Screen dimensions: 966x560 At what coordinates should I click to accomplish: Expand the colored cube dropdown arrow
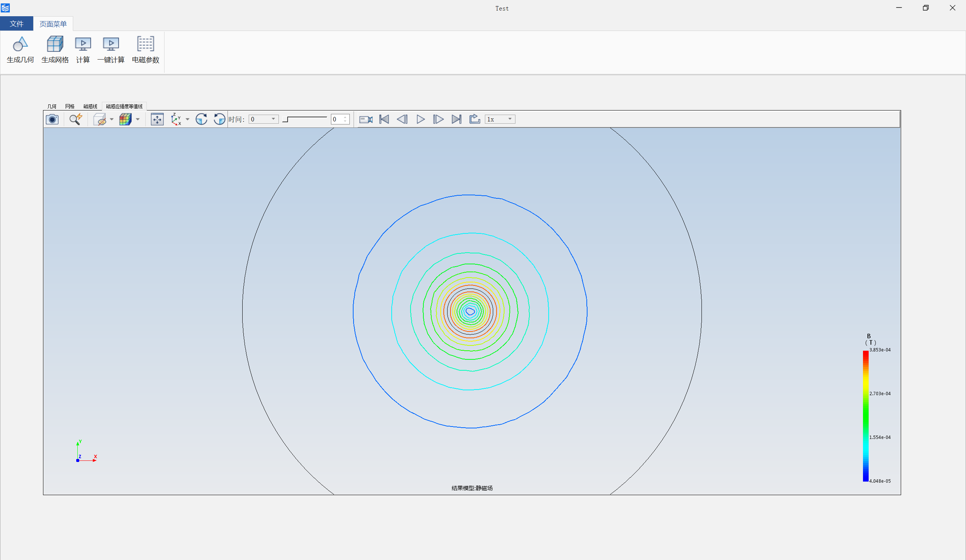click(138, 120)
